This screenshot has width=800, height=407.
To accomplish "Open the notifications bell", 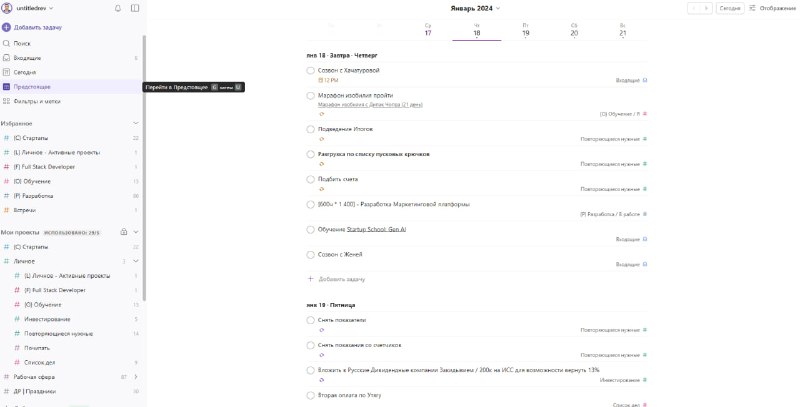I will tap(118, 8).
